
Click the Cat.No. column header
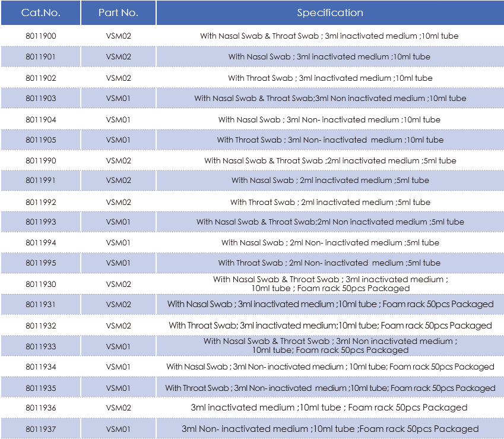(40, 12)
